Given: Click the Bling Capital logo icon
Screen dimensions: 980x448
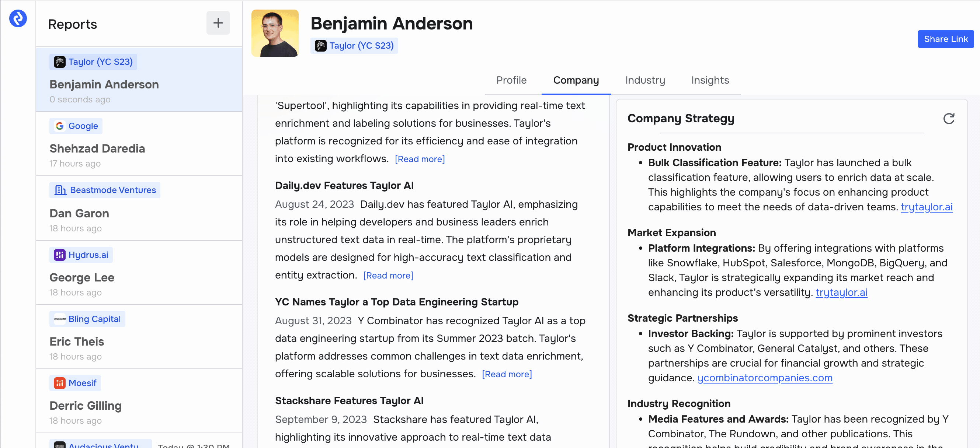Looking at the screenshot, I should coord(59,319).
